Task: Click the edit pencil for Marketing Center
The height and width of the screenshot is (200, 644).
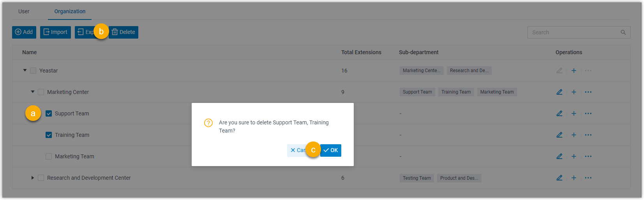Action: (x=559, y=92)
